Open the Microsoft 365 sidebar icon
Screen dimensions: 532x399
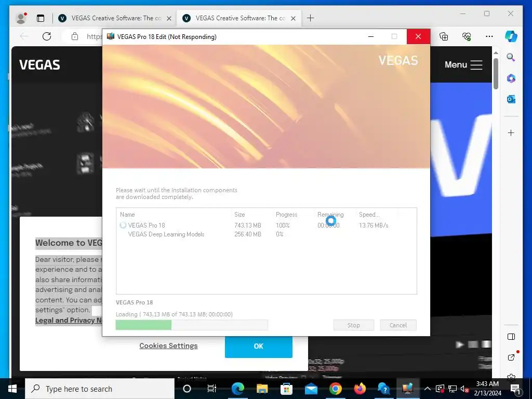(x=511, y=78)
